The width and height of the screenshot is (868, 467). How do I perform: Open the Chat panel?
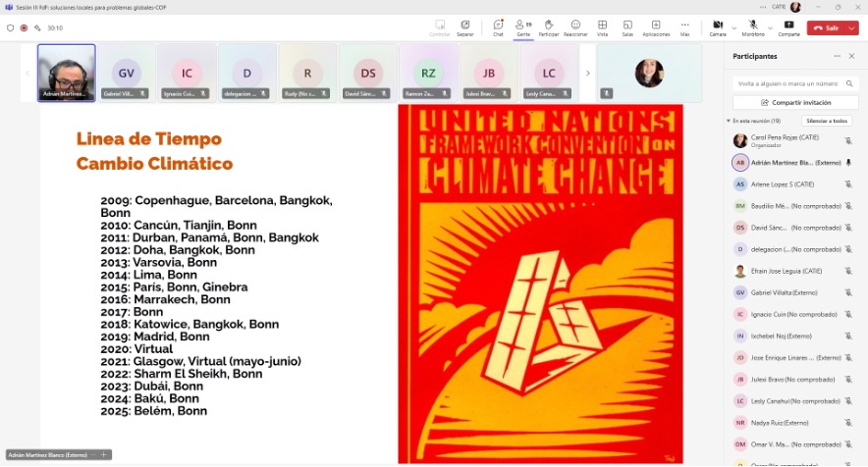(x=498, y=27)
